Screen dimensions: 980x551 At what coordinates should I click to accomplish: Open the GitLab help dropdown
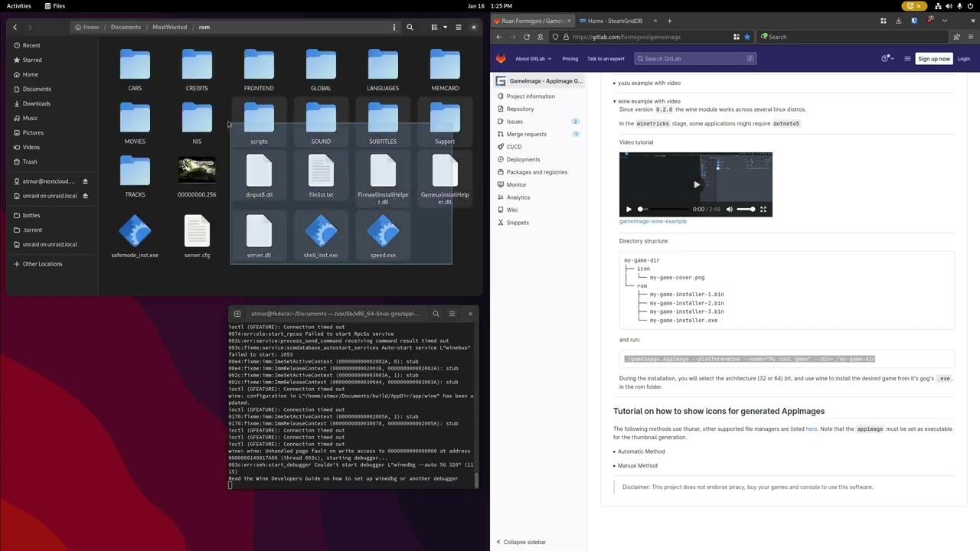(x=887, y=59)
